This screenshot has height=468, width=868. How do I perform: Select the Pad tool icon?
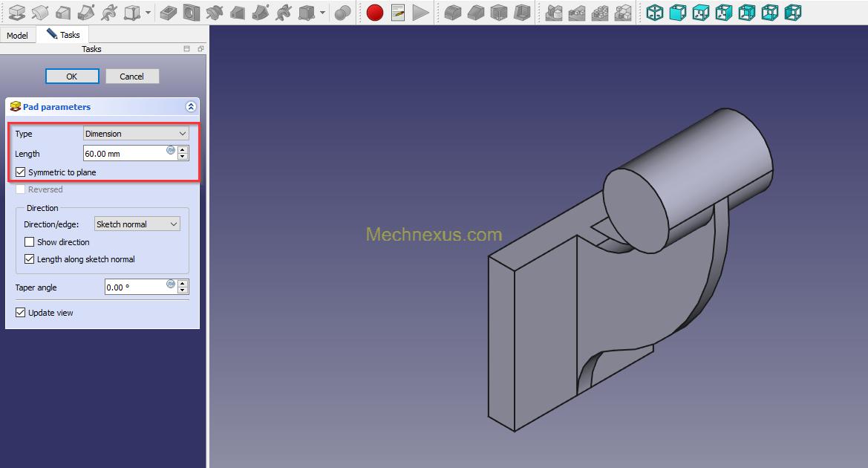point(17,12)
